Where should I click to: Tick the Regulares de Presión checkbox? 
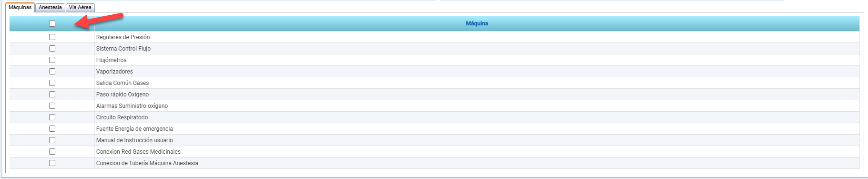[x=52, y=37]
